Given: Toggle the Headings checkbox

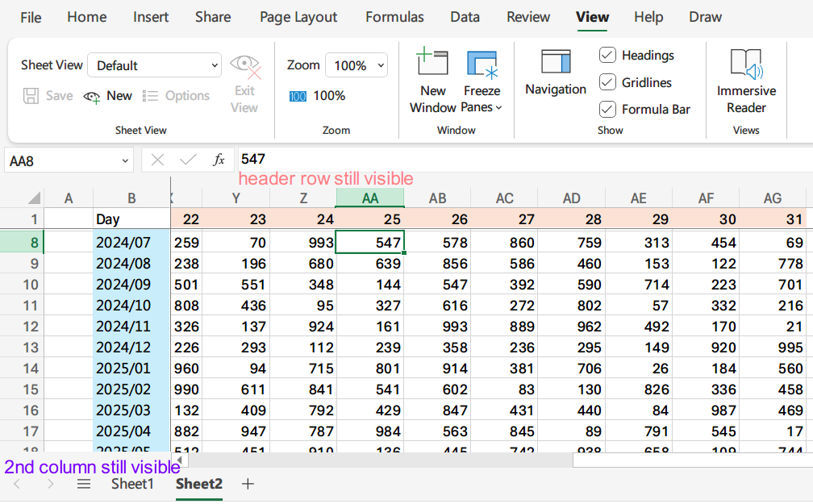Looking at the screenshot, I should tap(607, 55).
